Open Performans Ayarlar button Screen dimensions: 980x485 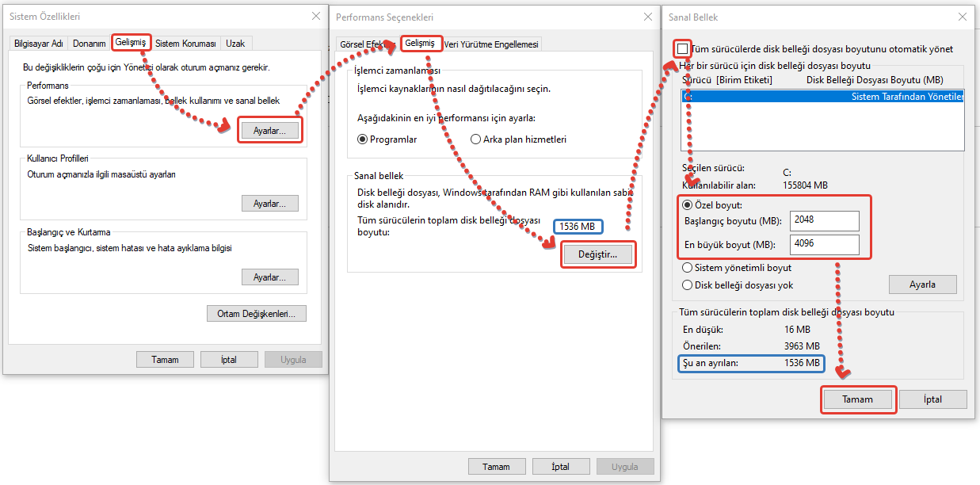270,129
